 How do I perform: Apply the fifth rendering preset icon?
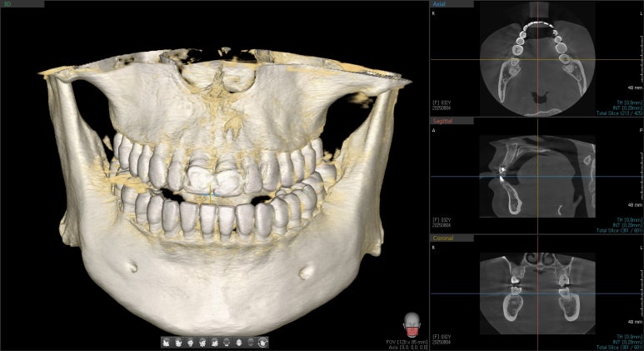coord(214,342)
